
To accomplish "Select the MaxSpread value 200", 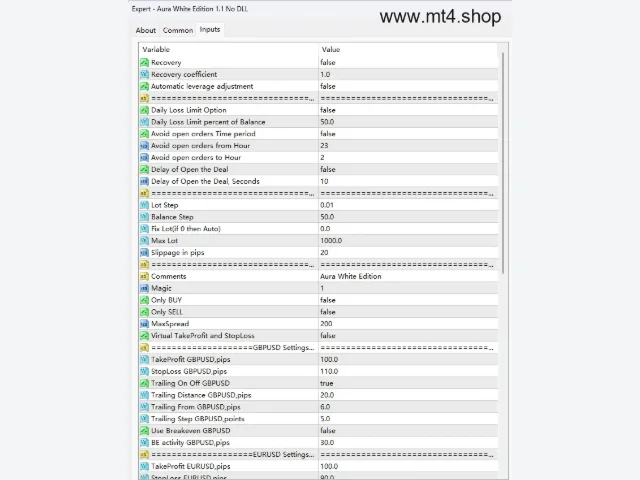I will click(x=326, y=324).
